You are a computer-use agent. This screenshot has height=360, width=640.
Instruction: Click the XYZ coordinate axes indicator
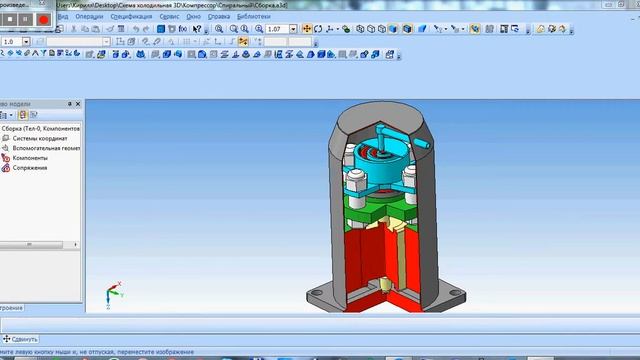[114, 294]
